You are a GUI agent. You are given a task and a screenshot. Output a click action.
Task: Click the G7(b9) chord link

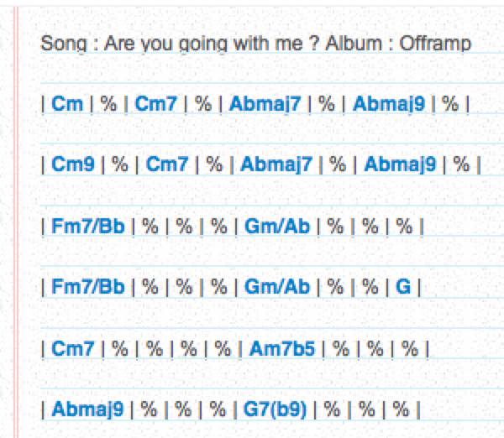click(x=275, y=409)
